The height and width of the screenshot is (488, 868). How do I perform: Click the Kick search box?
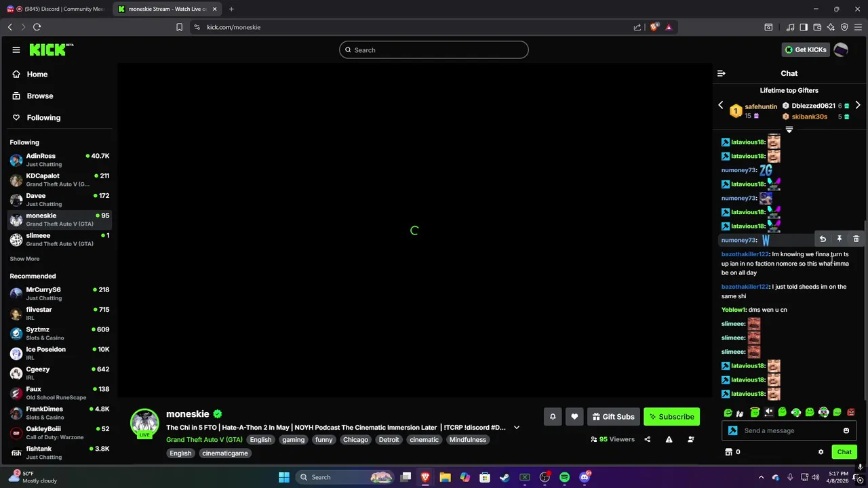[434, 49]
